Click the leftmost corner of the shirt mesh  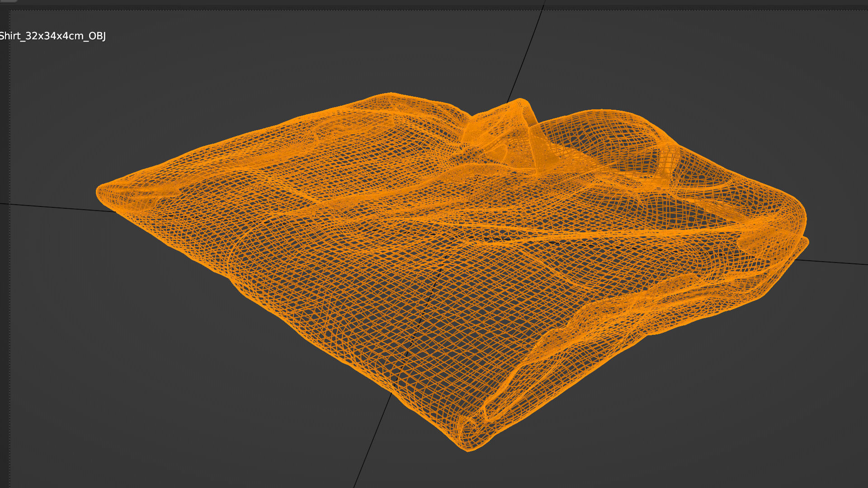(x=100, y=192)
